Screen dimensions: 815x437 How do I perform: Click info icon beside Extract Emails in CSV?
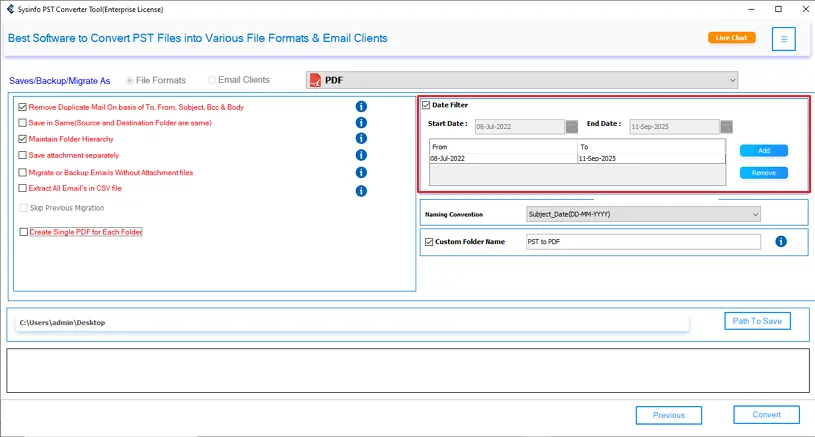point(361,190)
